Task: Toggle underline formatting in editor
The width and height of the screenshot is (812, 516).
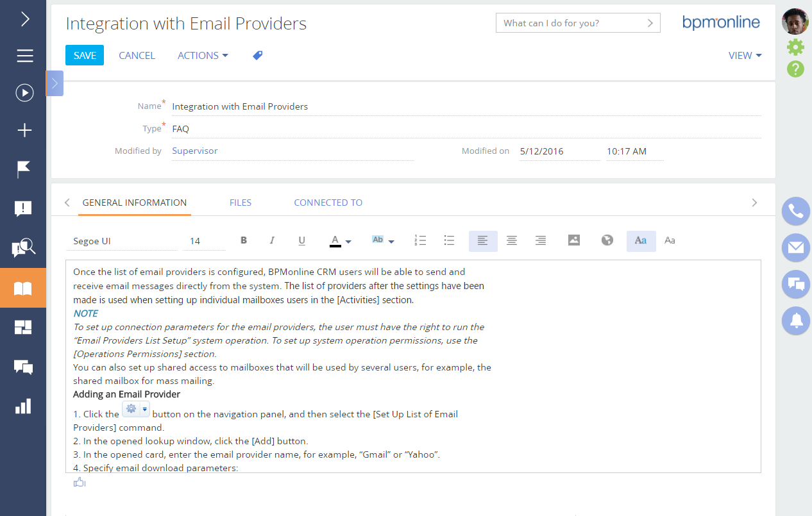Action: point(301,240)
